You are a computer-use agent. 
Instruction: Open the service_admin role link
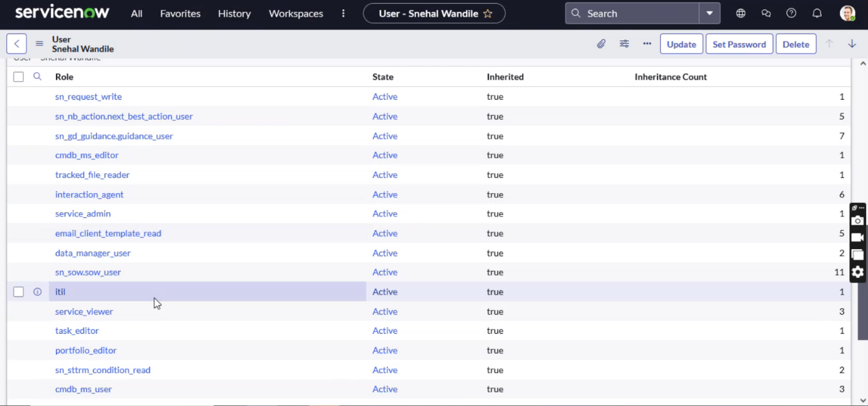[83, 214]
